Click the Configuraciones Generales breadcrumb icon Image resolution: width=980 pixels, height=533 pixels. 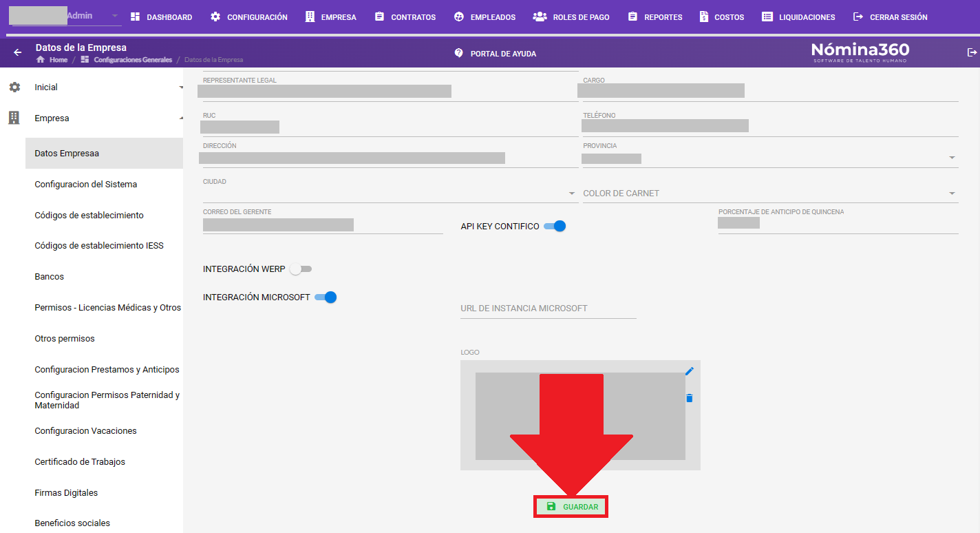click(85, 60)
